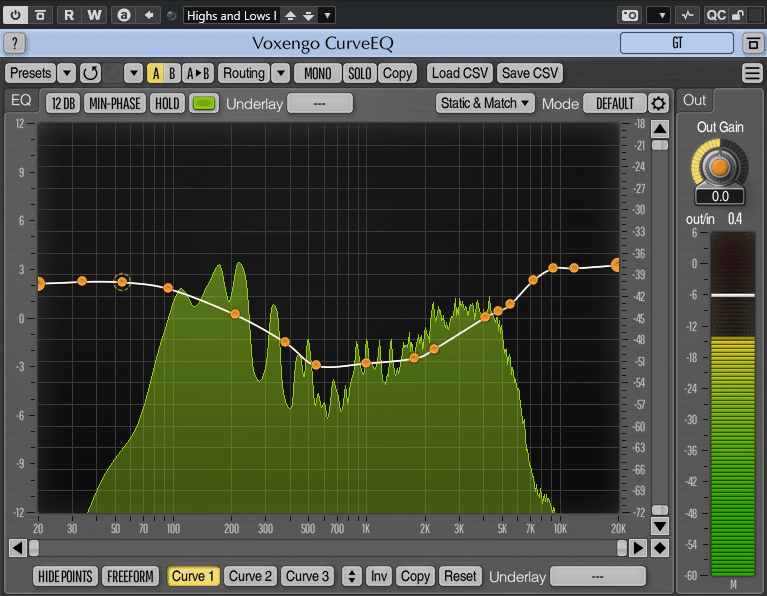Screen dimensions: 767x596
Task: Change the 12 DB range setting
Action: pyautogui.click(x=63, y=104)
